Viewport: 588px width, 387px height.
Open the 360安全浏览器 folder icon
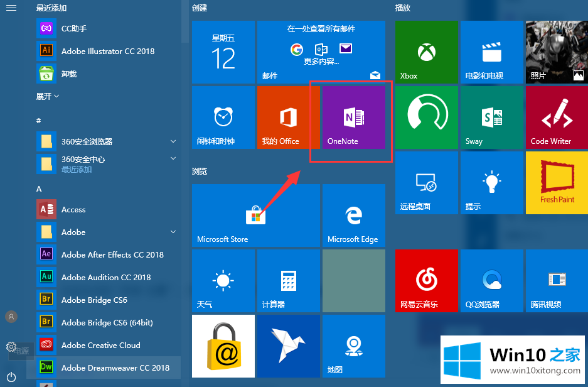[46, 141]
